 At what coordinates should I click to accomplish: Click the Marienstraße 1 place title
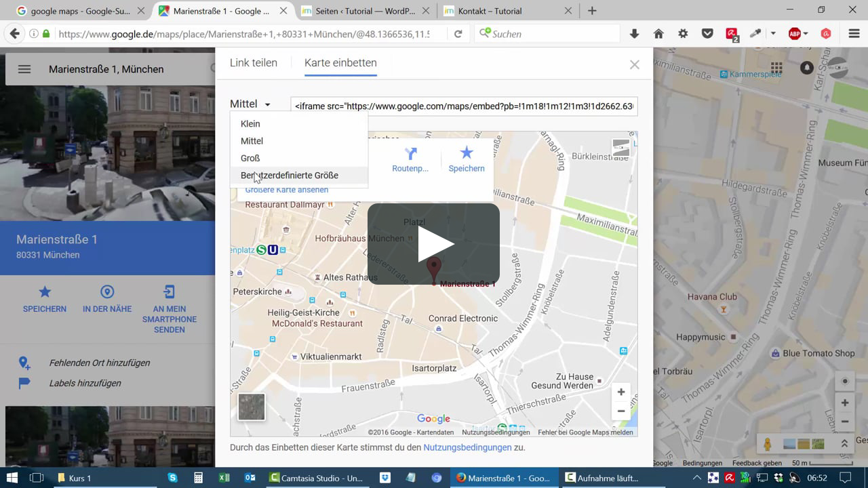(57, 239)
